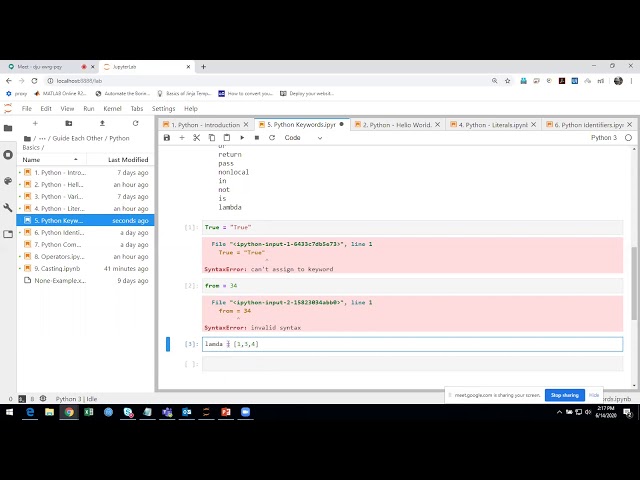The height and width of the screenshot is (480, 640).
Task: Open the Kernel menu
Action: coord(112,109)
